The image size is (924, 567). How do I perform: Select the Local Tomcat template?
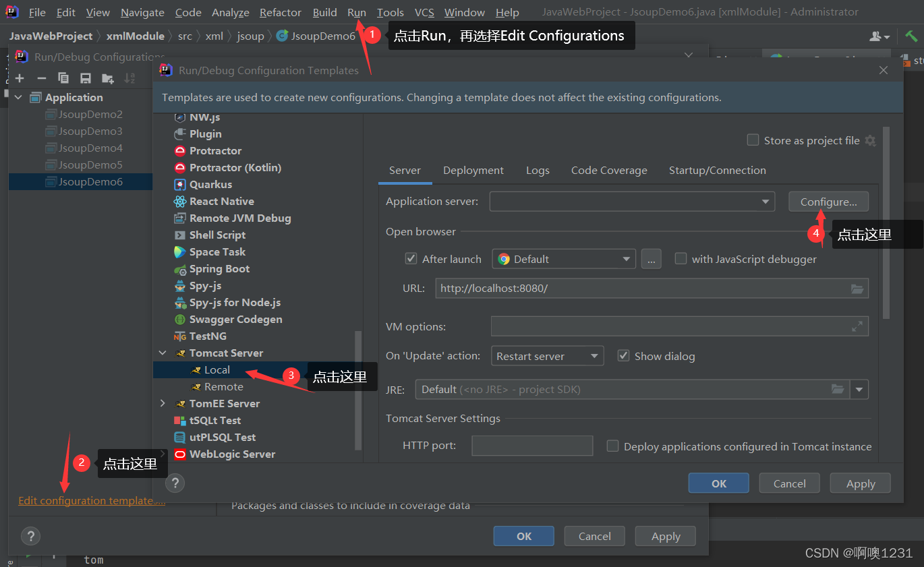(217, 370)
